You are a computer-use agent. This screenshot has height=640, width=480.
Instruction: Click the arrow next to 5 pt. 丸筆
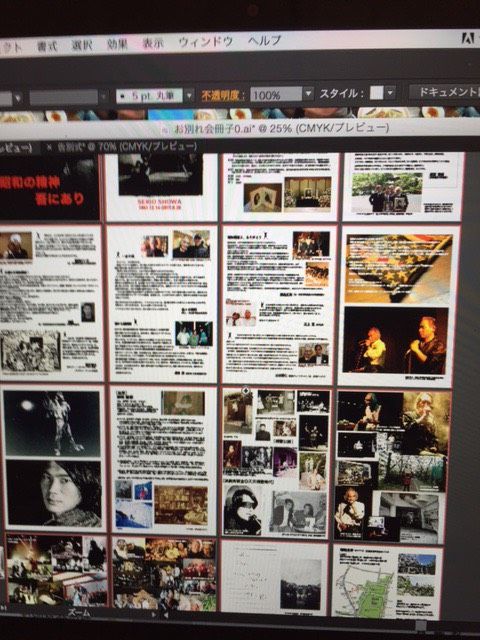point(189,96)
